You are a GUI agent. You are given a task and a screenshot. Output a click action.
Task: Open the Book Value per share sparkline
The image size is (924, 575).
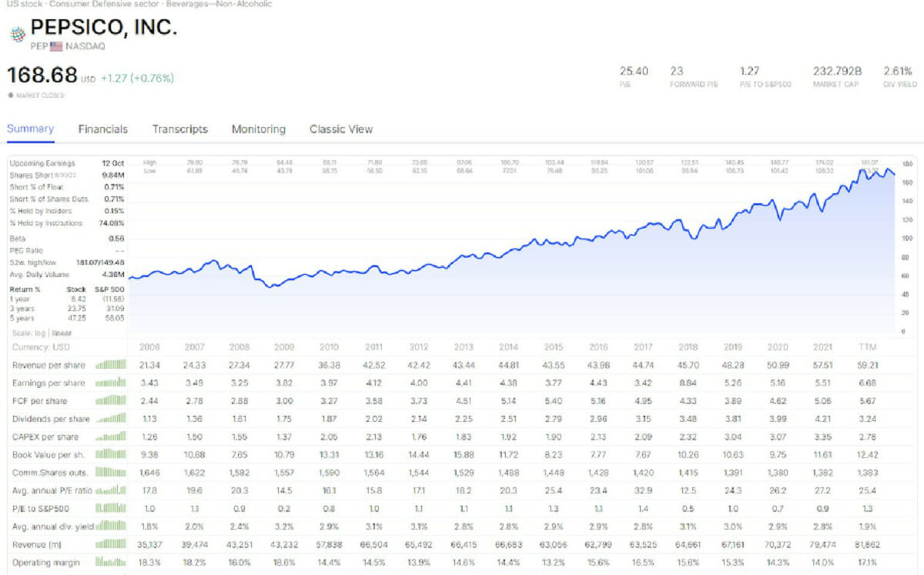[x=110, y=454]
